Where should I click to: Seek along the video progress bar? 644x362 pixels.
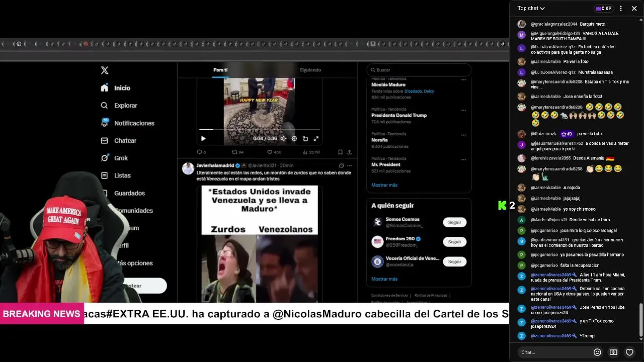(260, 129)
